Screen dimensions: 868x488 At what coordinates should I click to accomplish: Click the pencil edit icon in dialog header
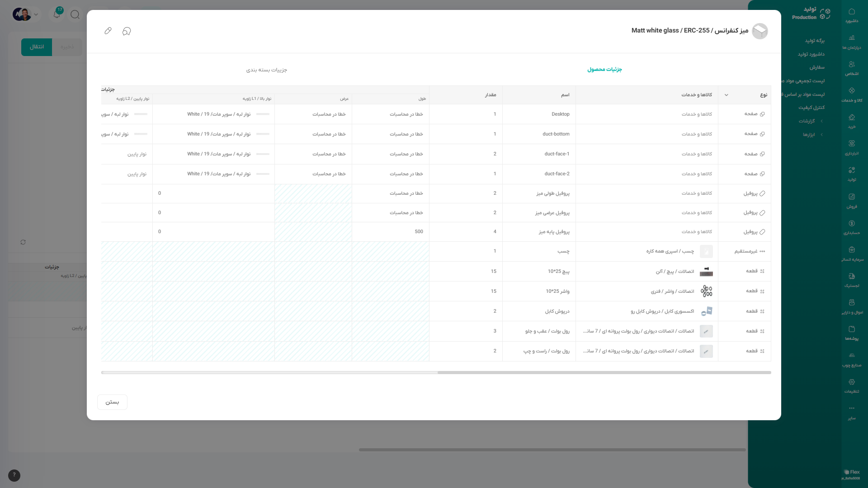click(x=108, y=31)
